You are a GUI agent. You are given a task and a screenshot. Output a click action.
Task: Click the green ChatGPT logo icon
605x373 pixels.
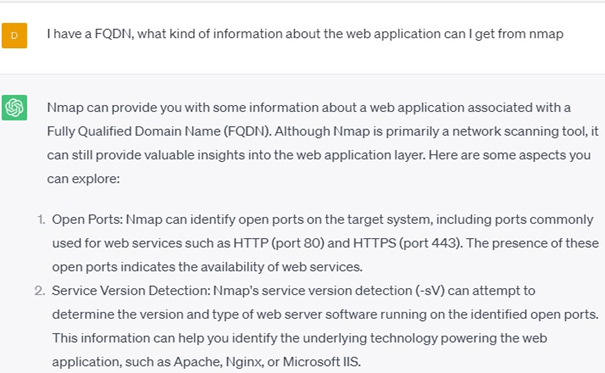(14, 108)
